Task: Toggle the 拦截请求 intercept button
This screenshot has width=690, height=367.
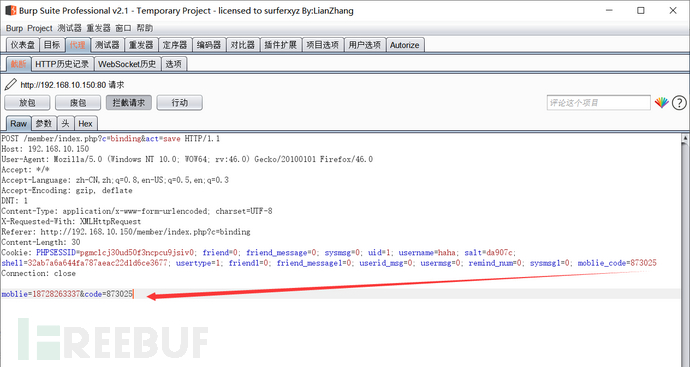Action: tap(128, 103)
